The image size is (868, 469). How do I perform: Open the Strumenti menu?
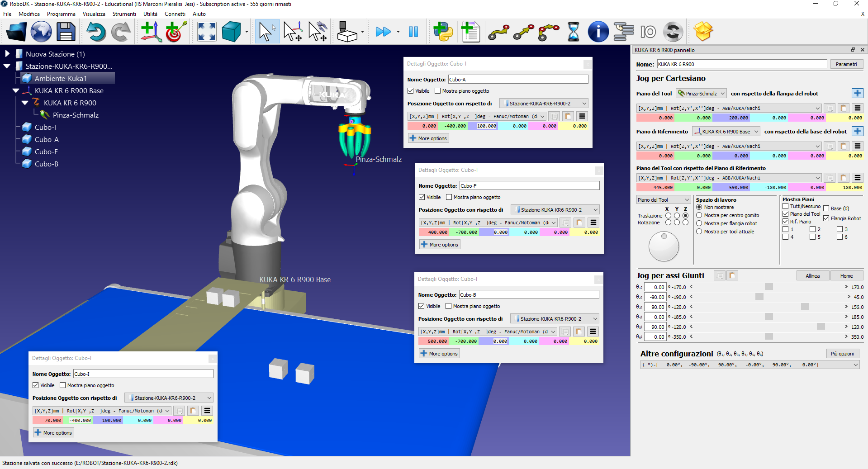tap(124, 14)
